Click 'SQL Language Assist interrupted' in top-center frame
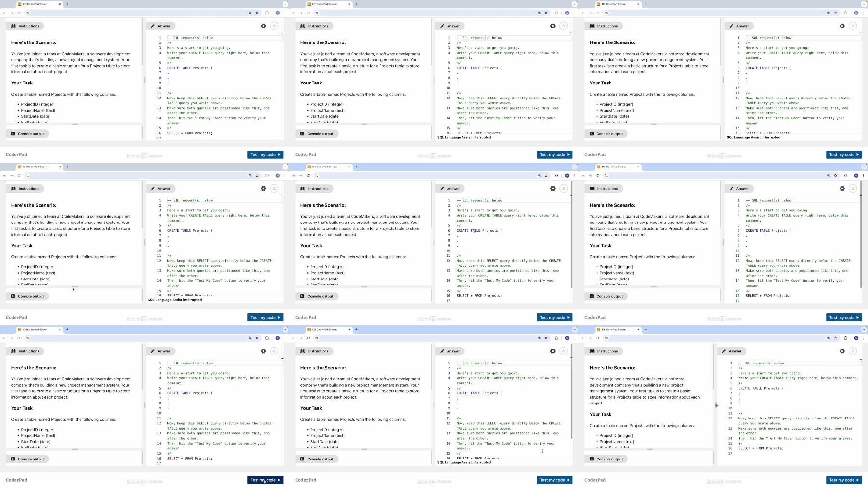This screenshot has width=868, height=488. (x=464, y=138)
